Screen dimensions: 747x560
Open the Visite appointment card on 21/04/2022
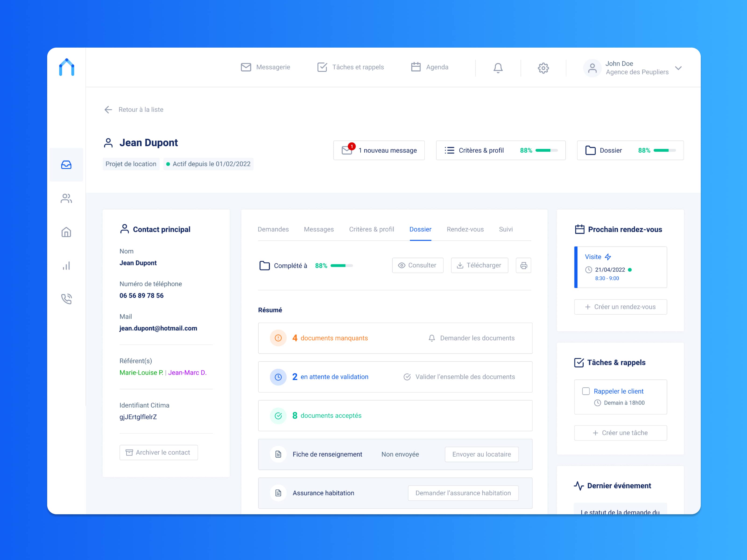(x=620, y=267)
